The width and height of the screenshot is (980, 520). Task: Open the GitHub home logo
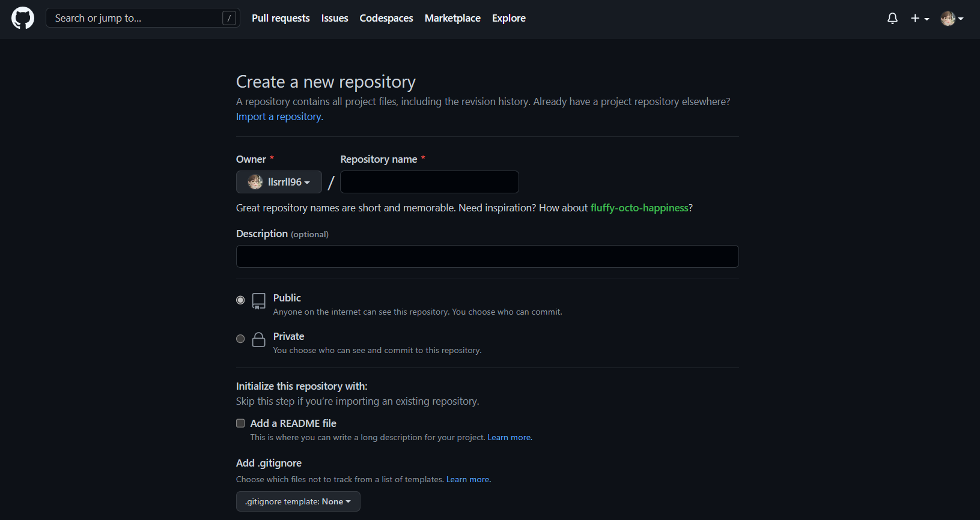pyautogui.click(x=23, y=18)
